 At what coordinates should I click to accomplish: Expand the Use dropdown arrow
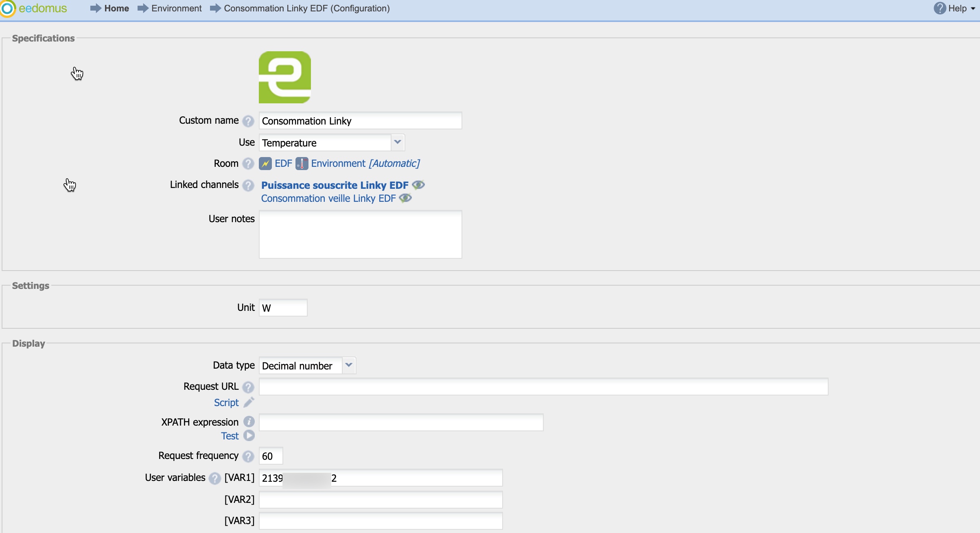(398, 142)
